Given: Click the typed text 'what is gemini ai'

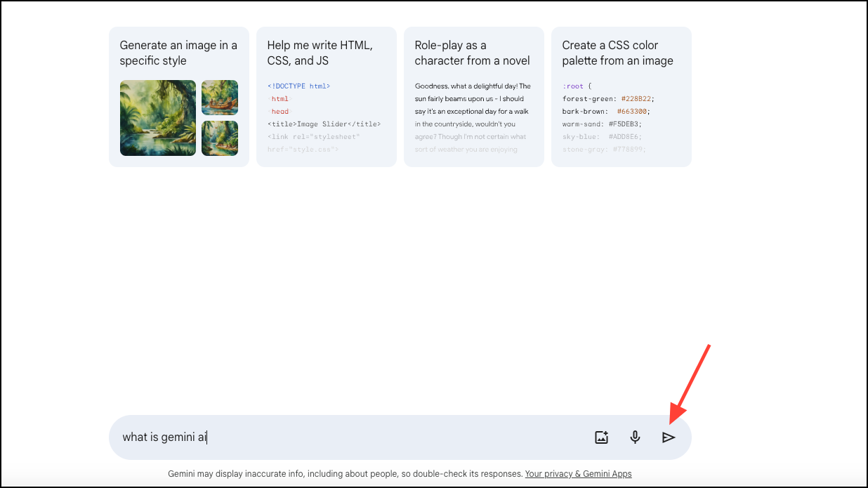Looking at the screenshot, I should click(x=164, y=437).
